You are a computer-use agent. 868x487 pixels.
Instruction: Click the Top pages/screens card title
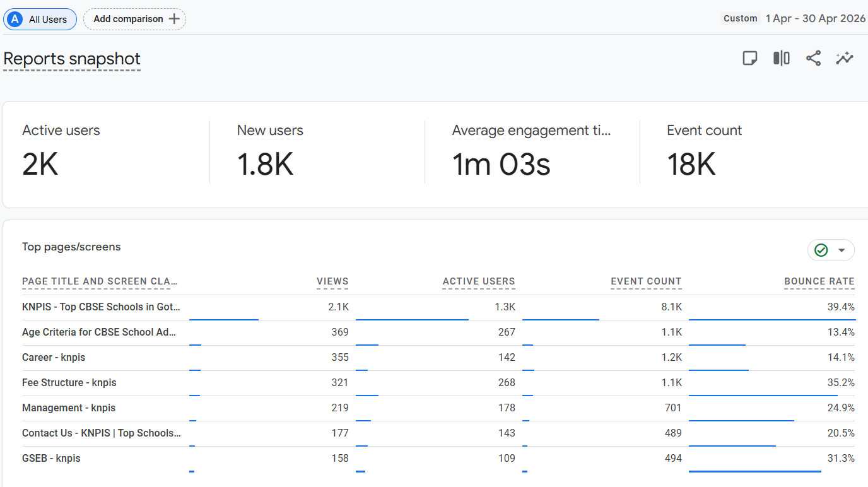click(71, 247)
